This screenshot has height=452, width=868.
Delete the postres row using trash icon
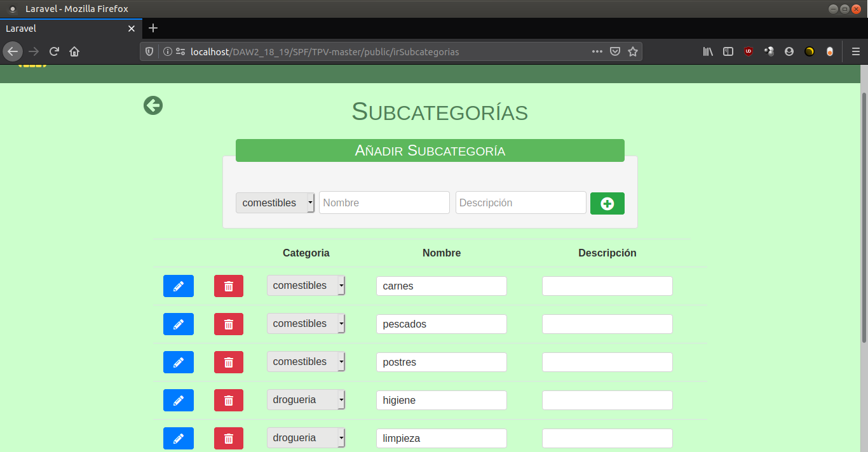point(229,362)
